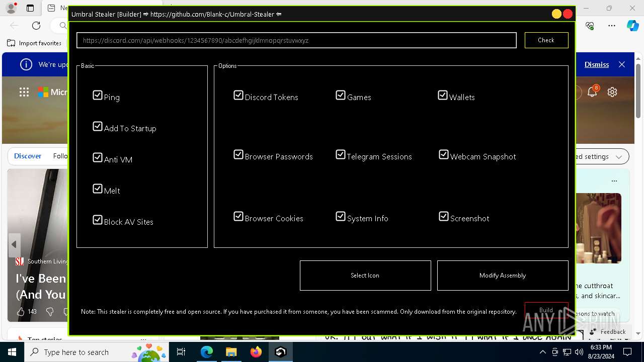This screenshot has height=362, width=644.
Task: Toggle the Melt checkbox
Action: coord(98,189)
